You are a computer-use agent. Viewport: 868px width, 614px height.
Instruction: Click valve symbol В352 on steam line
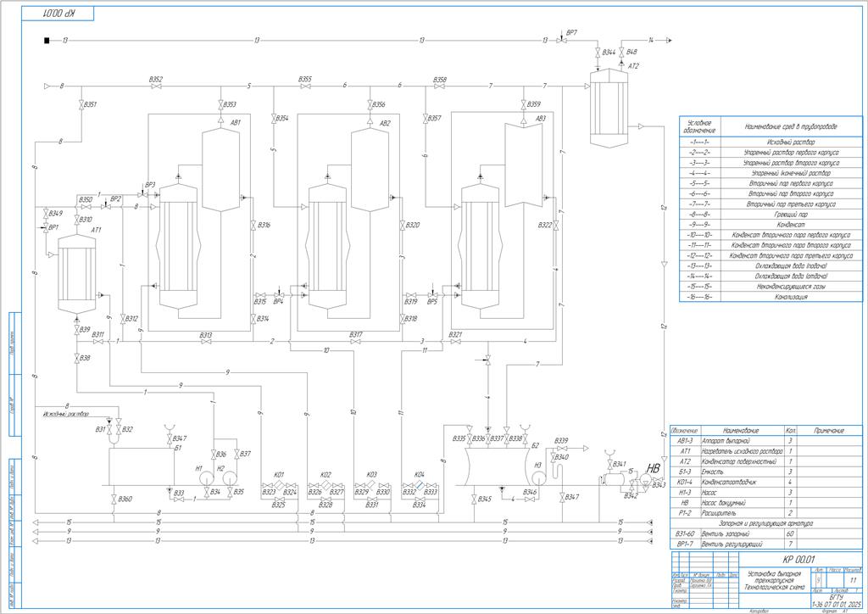(x=155, y=86)
